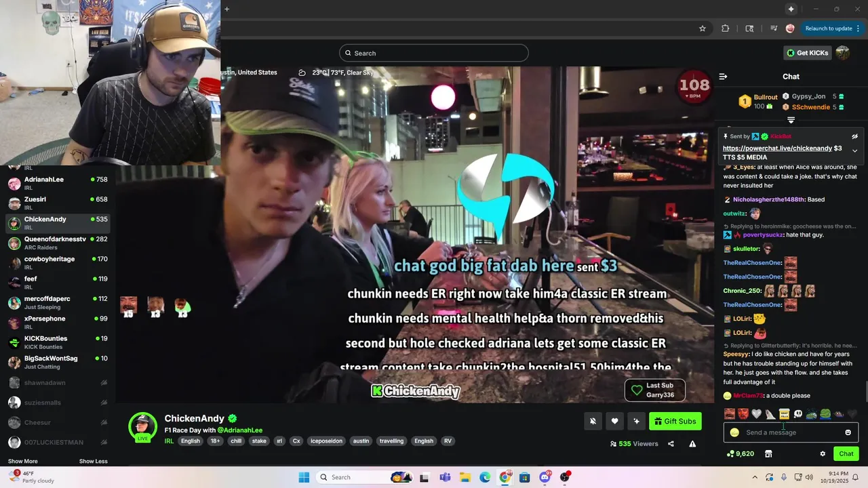Select the stake tag
Image resolution: width=868 pixels, height=488 pixels.
tap(259, 441)
